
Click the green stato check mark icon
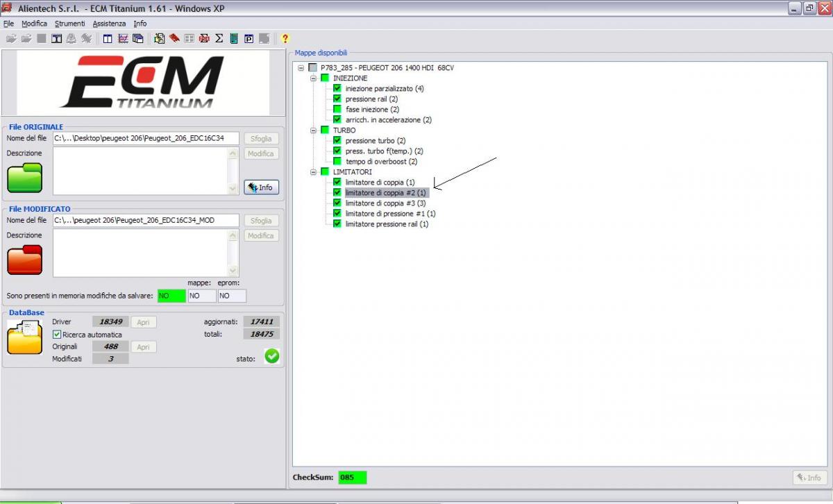(x=272, y=356)
